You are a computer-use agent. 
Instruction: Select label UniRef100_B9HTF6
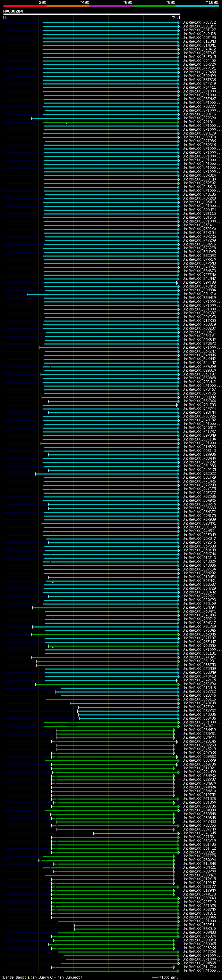pyautogui.click(x=199, y=114)
